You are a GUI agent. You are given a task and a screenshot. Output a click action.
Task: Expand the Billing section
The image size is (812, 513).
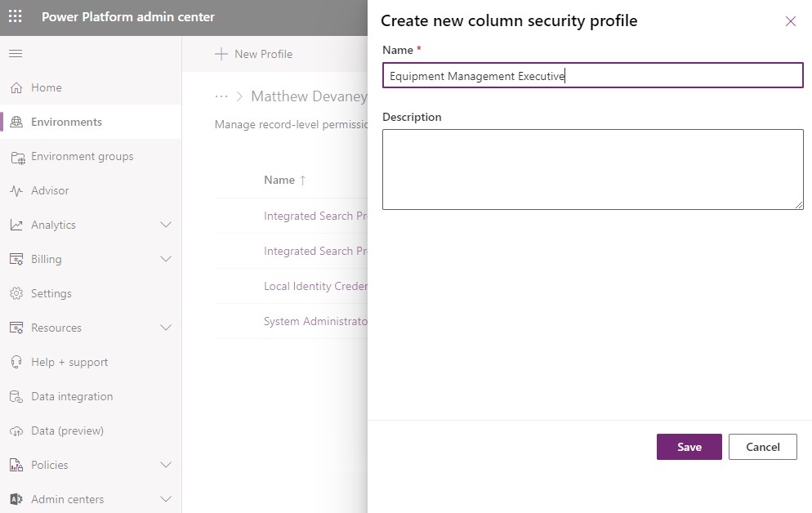166,259
